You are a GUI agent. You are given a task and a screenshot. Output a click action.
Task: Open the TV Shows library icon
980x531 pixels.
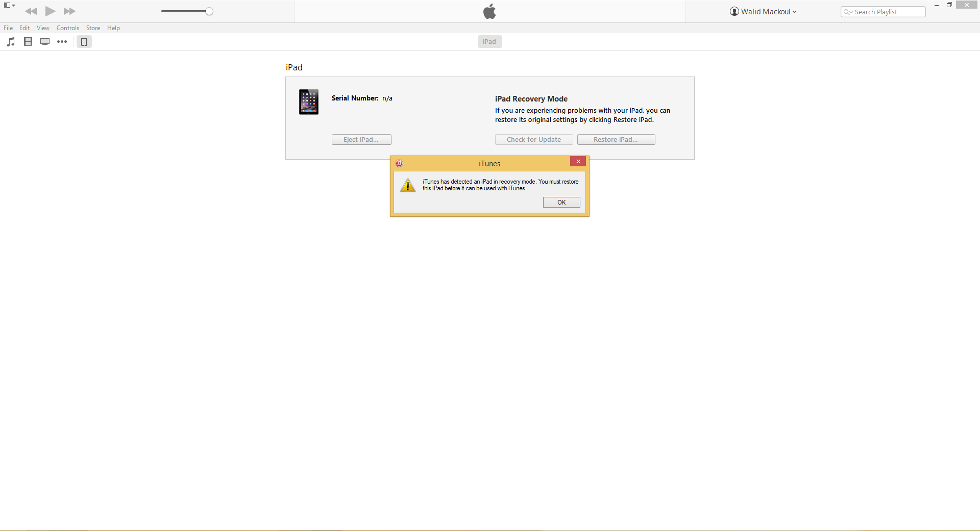(45, 42)
